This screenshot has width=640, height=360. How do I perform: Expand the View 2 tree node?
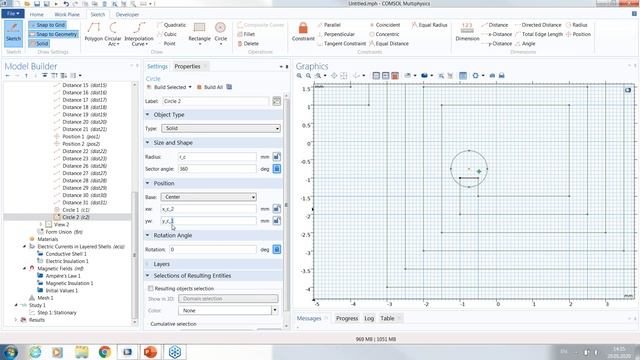click(40, 224)
